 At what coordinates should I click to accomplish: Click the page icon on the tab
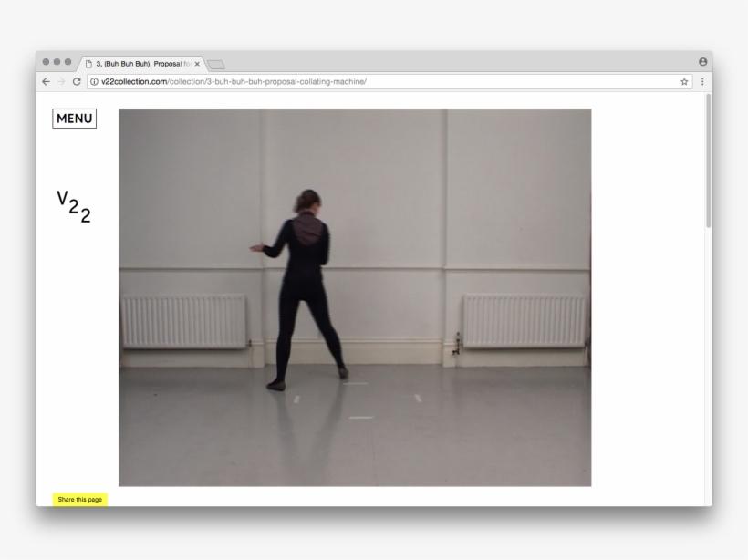tap(88, 64)
